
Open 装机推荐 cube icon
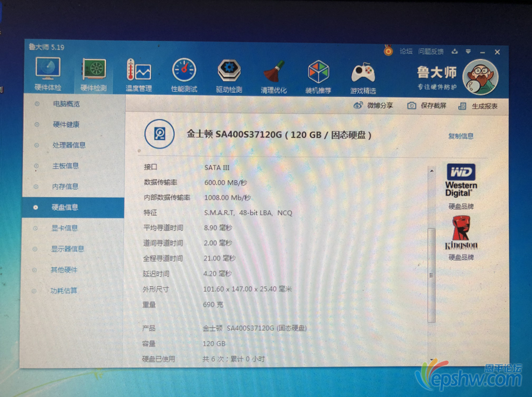(318, 77)
